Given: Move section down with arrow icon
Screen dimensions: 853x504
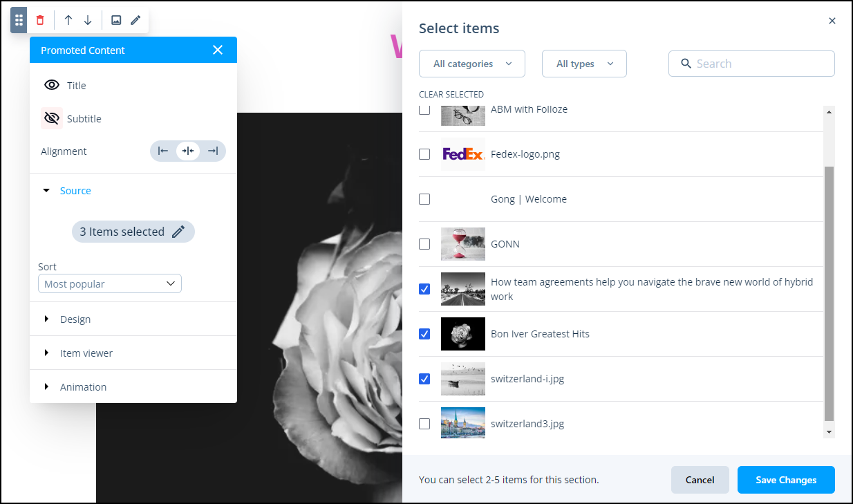Looking at the screenshot, I should pos(88,20).
